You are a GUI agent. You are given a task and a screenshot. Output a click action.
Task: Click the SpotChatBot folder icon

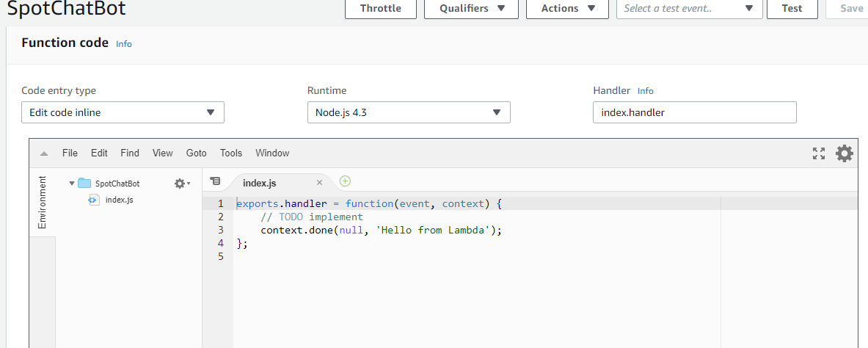point(84,184)
